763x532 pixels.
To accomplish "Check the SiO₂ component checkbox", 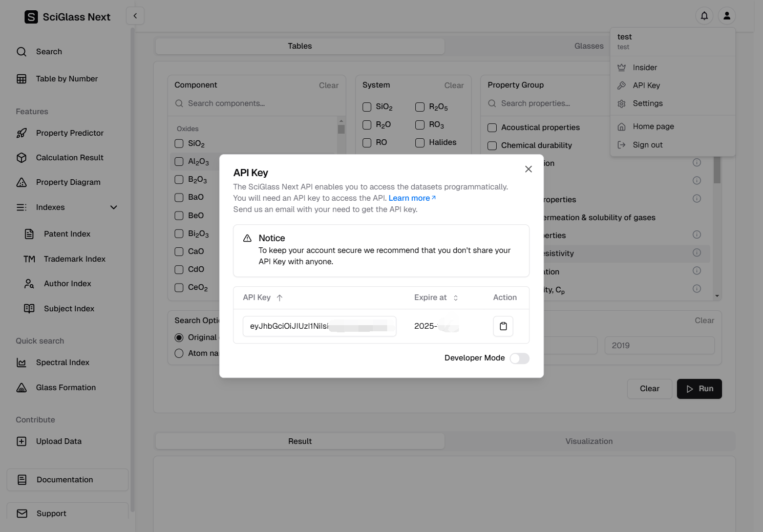I will point(179,143).
